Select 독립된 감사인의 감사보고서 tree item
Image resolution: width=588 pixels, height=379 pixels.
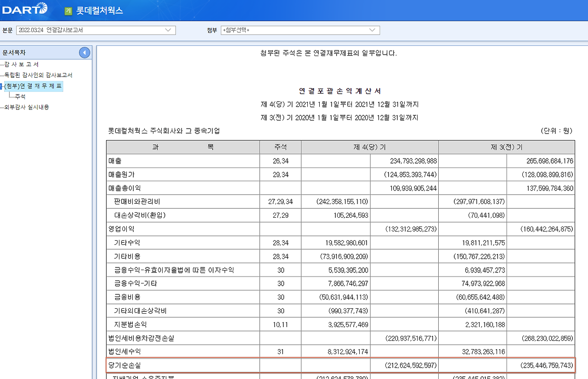[x=38, y=75]
